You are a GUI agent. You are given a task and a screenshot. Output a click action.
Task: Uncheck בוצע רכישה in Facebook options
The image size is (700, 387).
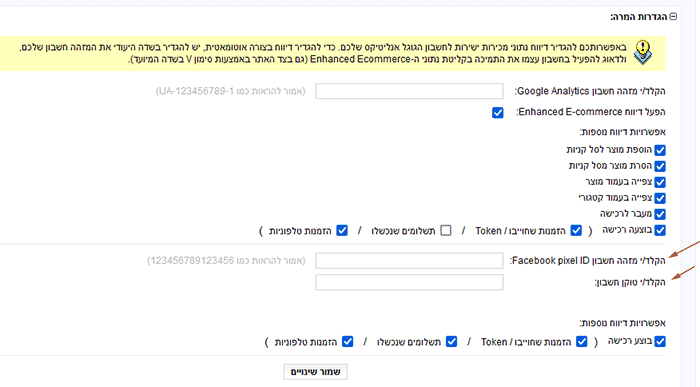click(x=660, y=341)
